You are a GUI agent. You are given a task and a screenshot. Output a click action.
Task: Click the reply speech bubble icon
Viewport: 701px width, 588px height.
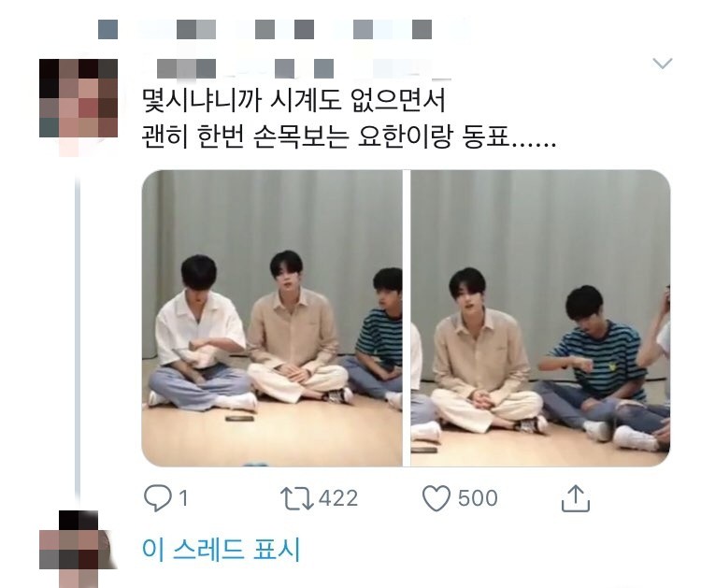pos(157,498)
